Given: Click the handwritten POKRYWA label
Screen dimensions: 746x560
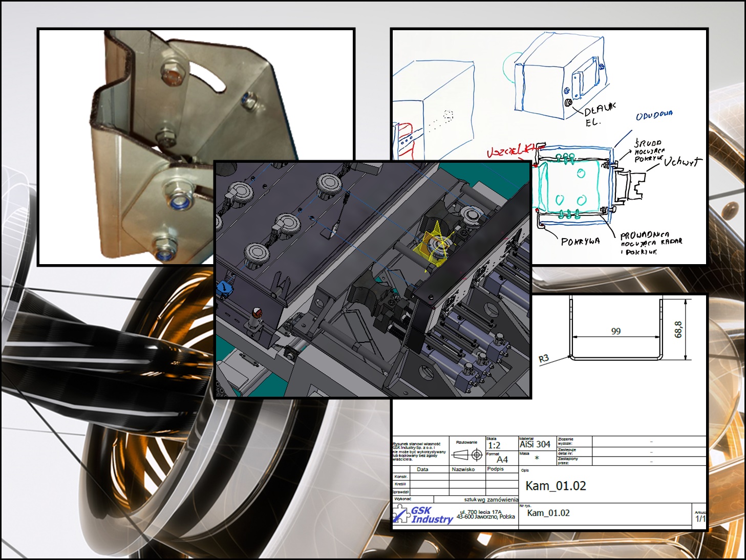Looking at the screenshot, I should 581,241.
